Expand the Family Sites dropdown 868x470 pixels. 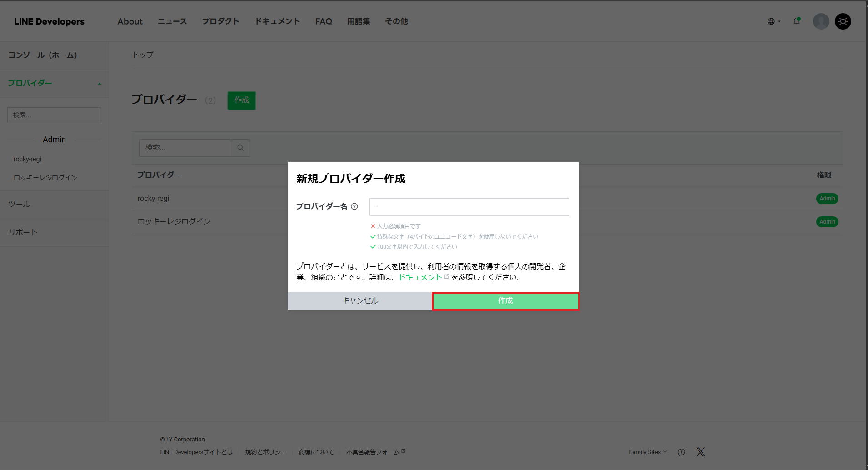[x=648, y=452]
